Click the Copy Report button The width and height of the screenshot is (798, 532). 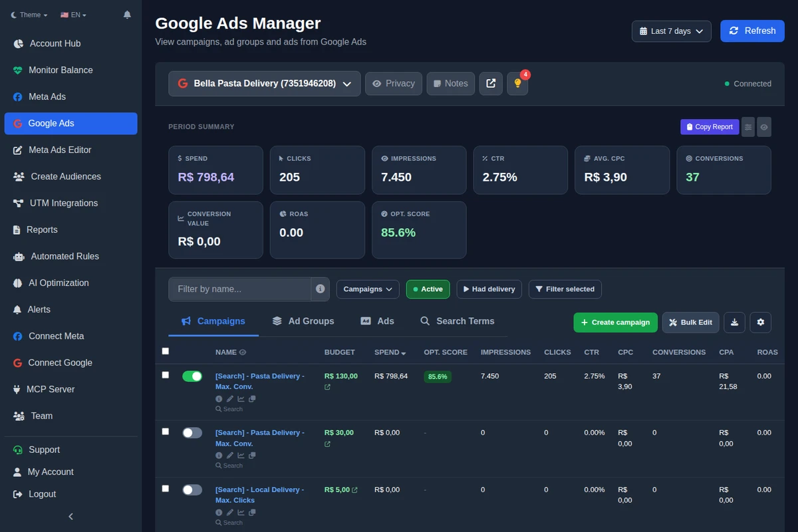pos(710,127)
